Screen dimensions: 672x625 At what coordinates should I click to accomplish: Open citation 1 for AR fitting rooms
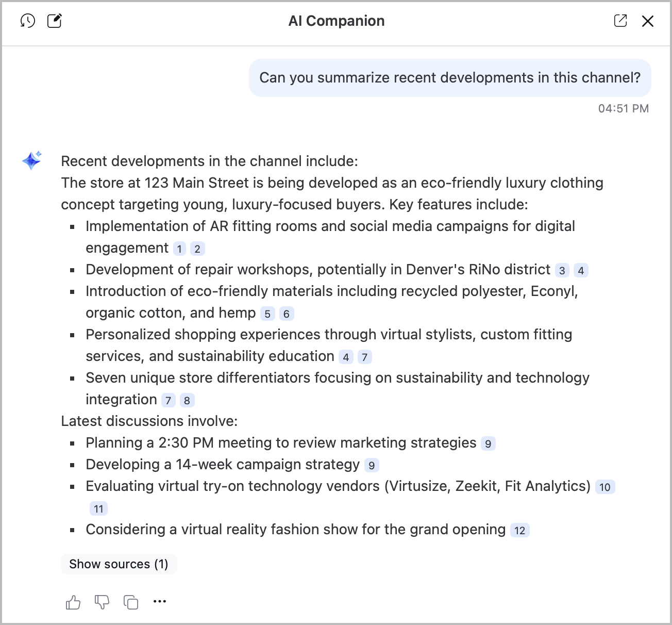click(179, 248)
